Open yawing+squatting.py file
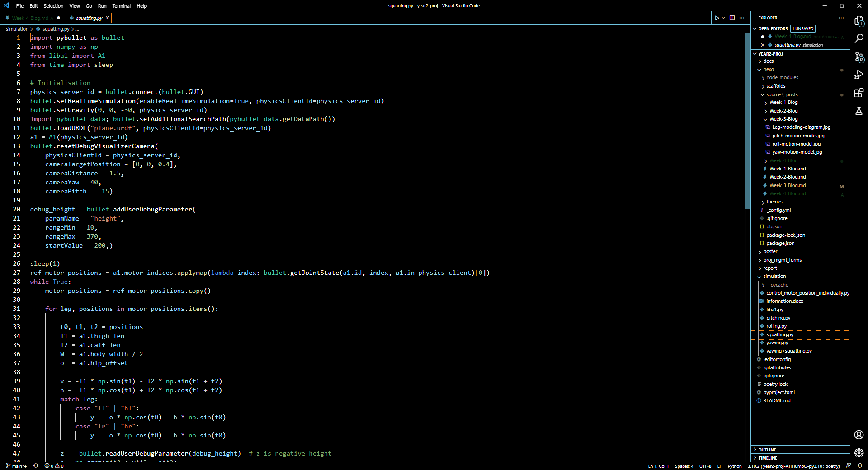 pyautogui.click(x=789, y=351)
